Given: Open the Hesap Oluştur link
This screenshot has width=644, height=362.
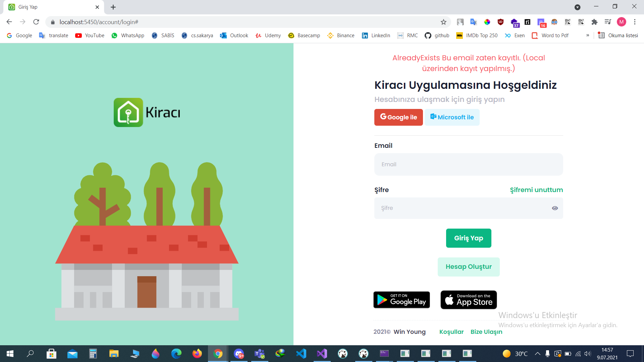Looking at the screenshot, I should click(x=469, y=267).
